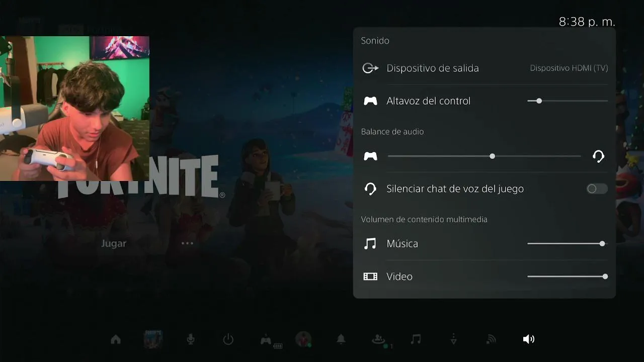Select the Sound speaker icon in control bar

pyautogui.click(x=529, y=339)
